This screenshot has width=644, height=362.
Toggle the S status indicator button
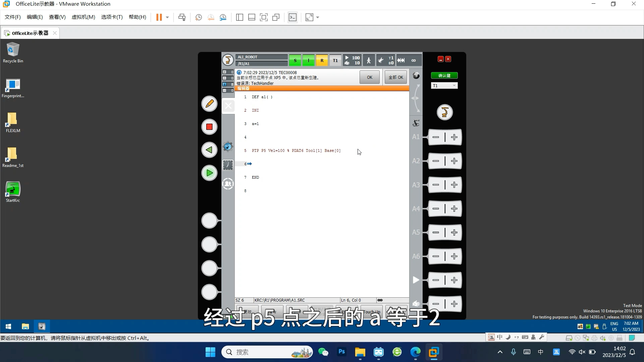295,60
